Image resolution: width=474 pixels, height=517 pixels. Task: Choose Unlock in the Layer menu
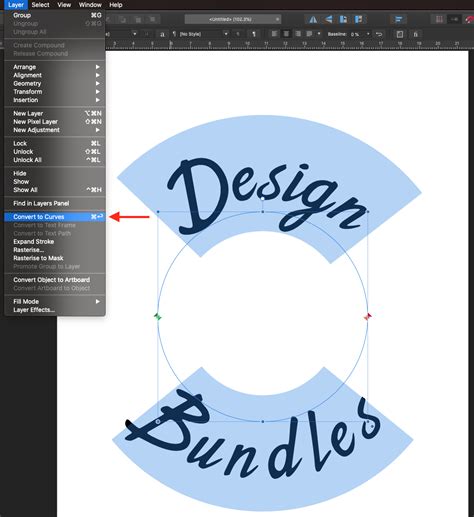pos(55,152)
